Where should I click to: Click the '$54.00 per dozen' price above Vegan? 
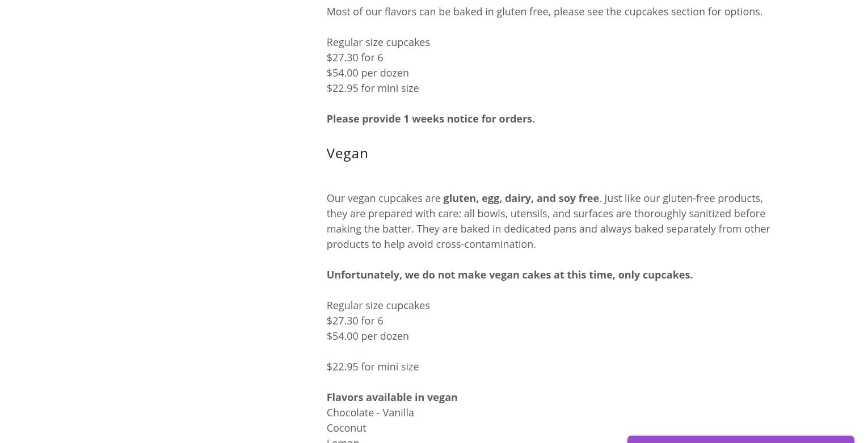(x=368, y=73)
